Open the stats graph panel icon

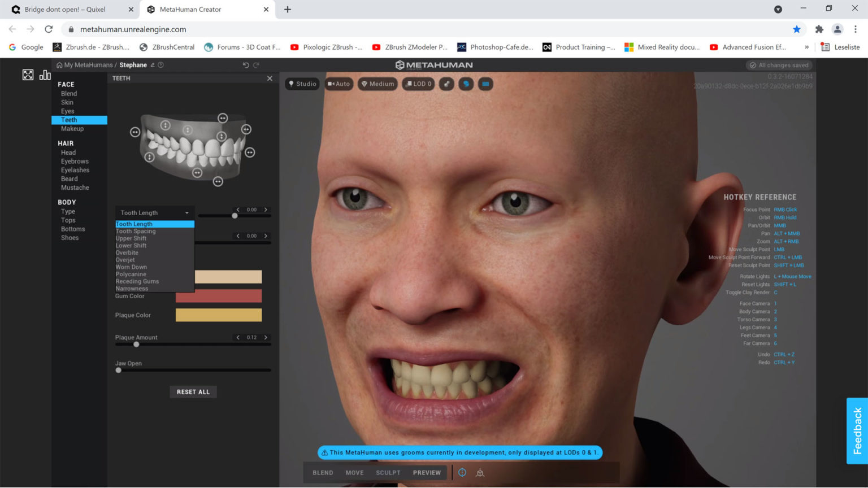(x=45, y=75)
